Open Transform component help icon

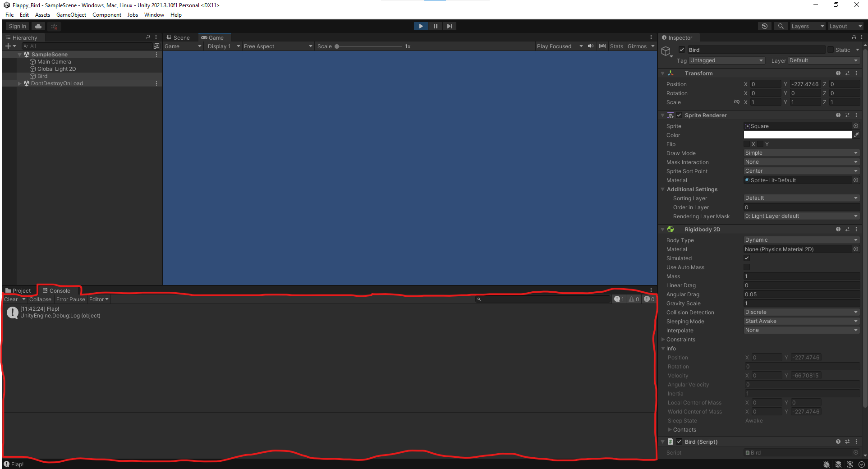(x=838, y=73)
